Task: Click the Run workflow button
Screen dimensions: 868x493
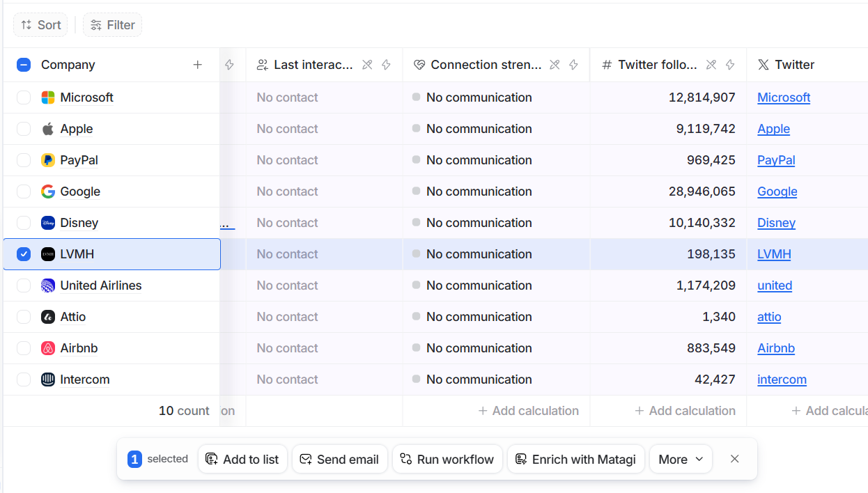Action: (447, 459)
